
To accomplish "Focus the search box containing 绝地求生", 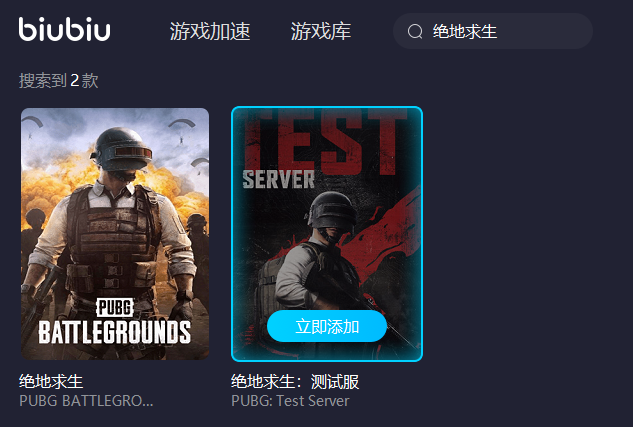I will coord(493,31).
